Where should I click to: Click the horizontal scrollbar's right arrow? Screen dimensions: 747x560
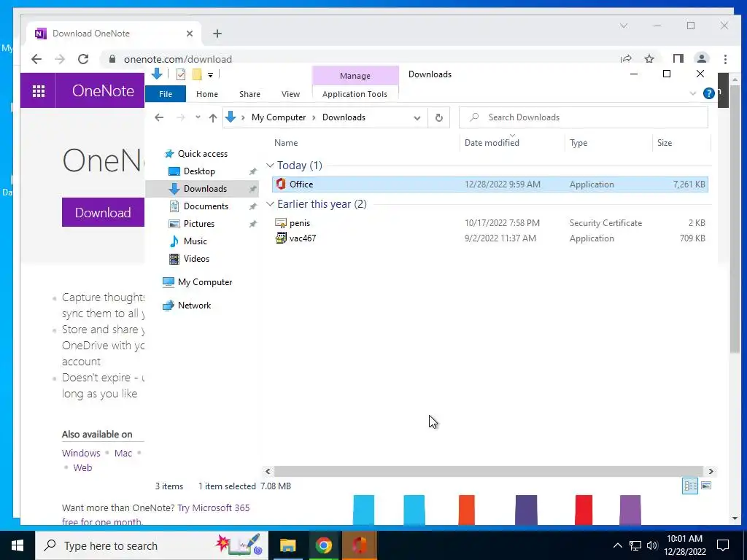pyautogui.click(x=711, y=472)
